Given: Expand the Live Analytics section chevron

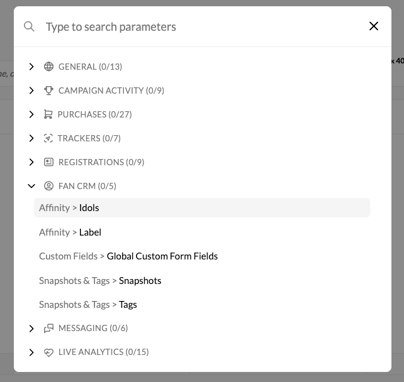Looking at the screenshot, I should 31,352.
